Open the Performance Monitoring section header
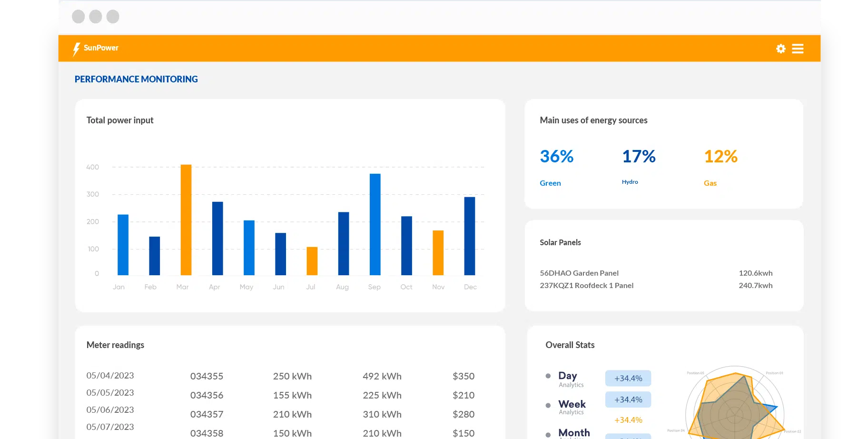The height and width of the screenshot is (439, 868). tap(136, 79)
